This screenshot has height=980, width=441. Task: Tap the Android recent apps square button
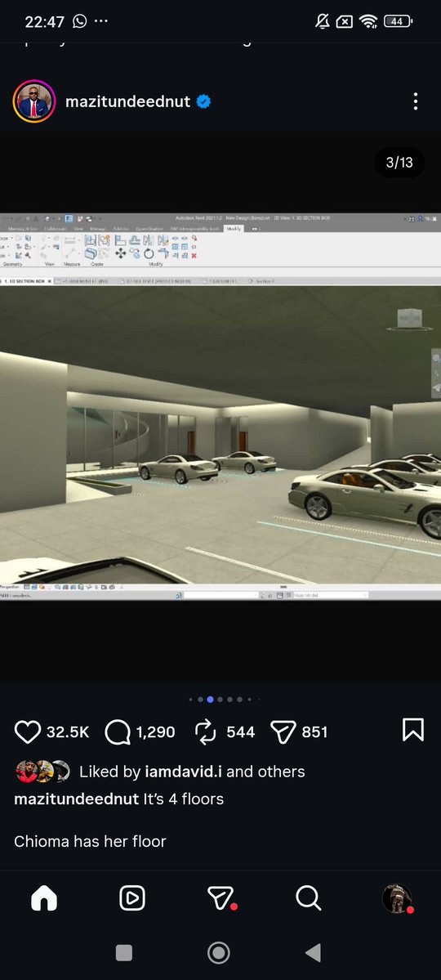coord(124,953)
